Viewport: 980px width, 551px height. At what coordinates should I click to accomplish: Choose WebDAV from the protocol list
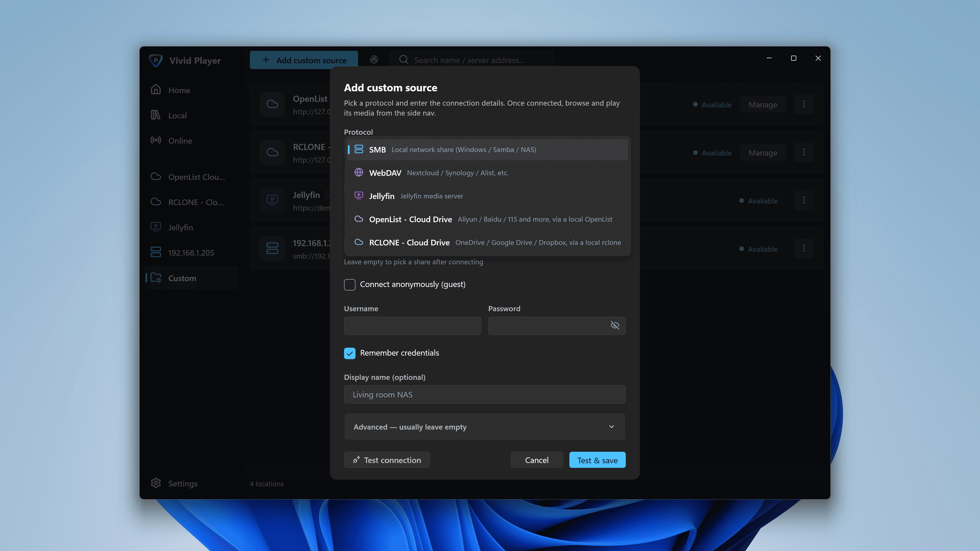pos(487,173)
